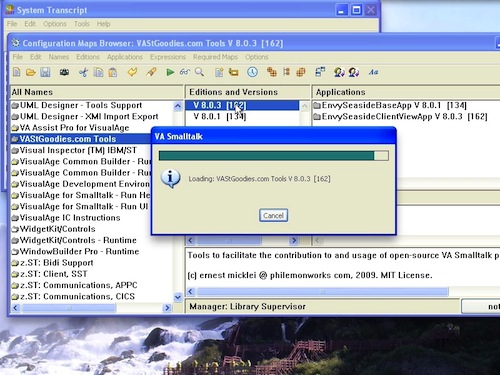Click All Names horizontal scroll right arrow
500x375 pixels.
167,308
